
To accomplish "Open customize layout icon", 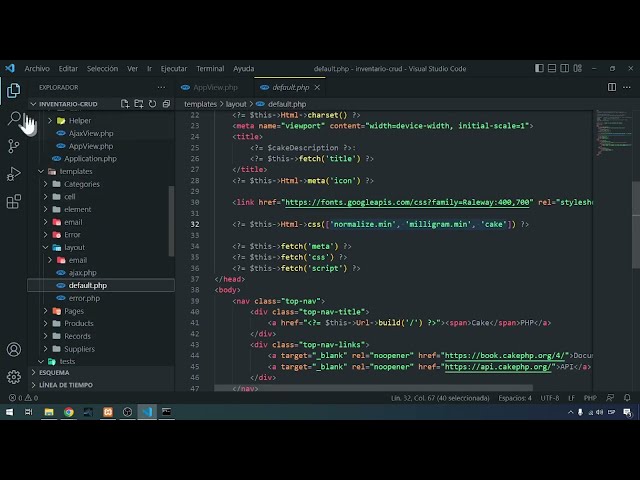I will [578, 68].
